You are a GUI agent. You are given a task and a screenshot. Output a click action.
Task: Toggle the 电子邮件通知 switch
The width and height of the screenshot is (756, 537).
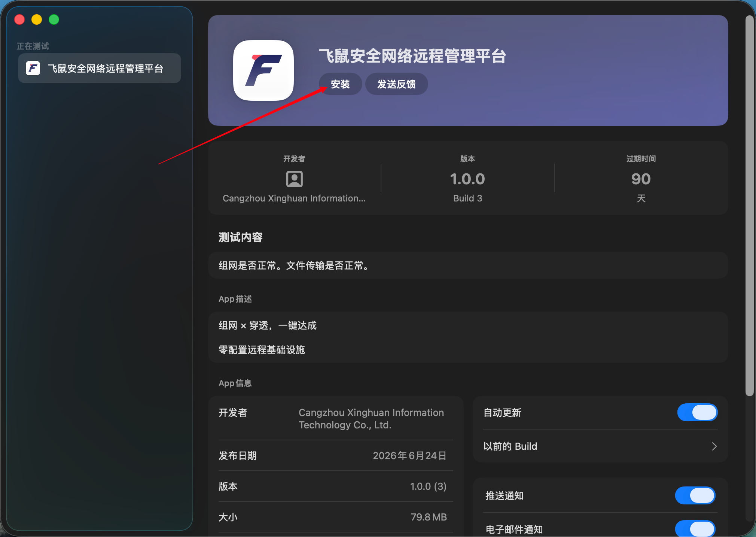[695, 529]
